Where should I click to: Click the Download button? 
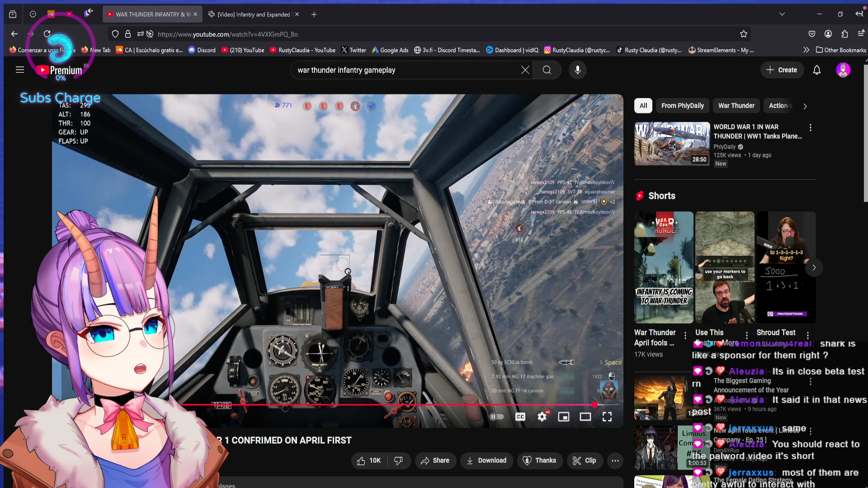tap(486, 460)
